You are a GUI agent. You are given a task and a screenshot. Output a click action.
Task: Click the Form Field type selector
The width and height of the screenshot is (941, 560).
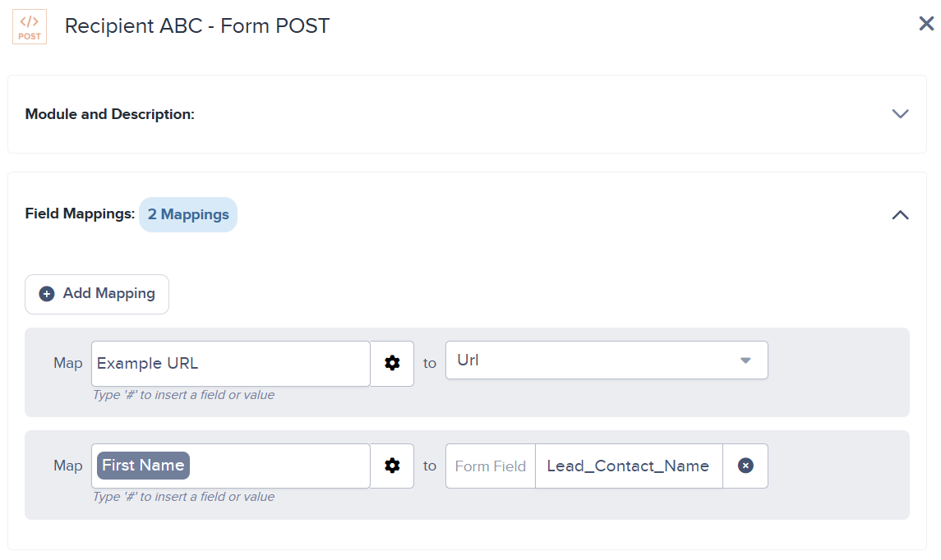pos(491,466)
